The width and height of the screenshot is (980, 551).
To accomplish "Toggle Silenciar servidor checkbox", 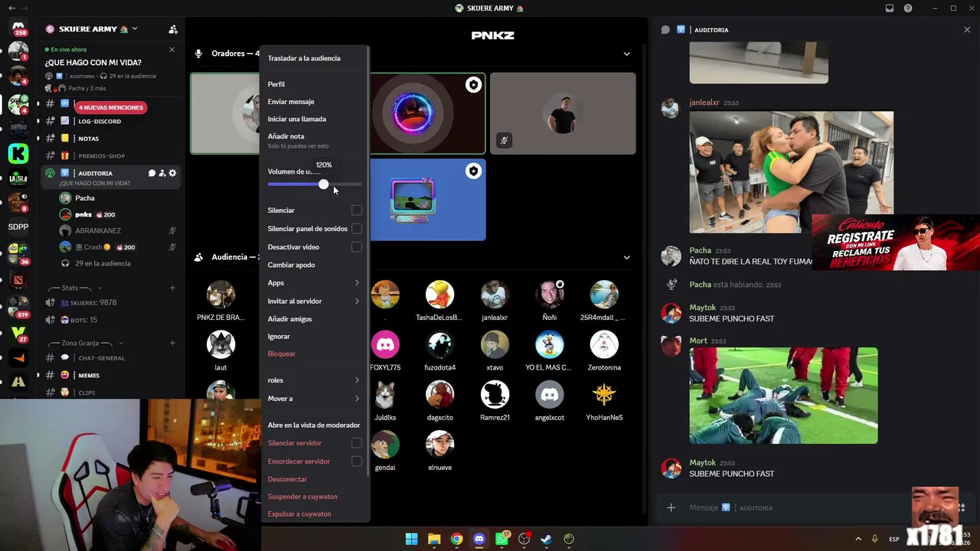I will tap(357, 443).
